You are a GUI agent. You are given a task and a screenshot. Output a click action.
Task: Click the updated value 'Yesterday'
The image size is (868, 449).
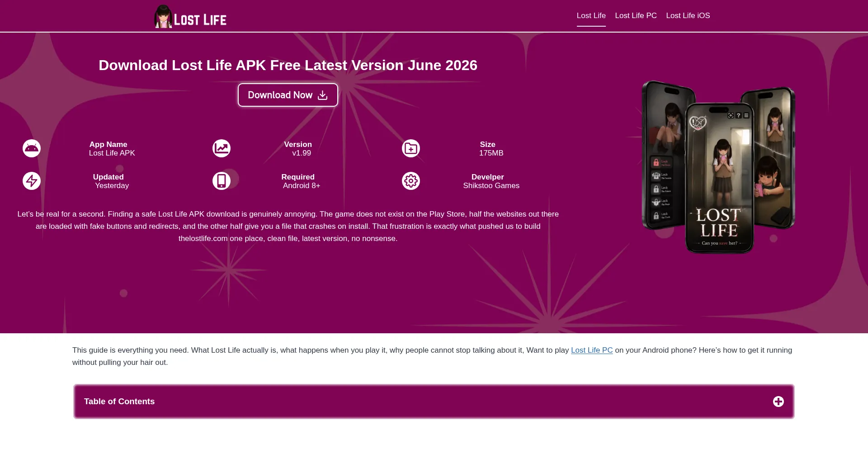tap(112, 185)
